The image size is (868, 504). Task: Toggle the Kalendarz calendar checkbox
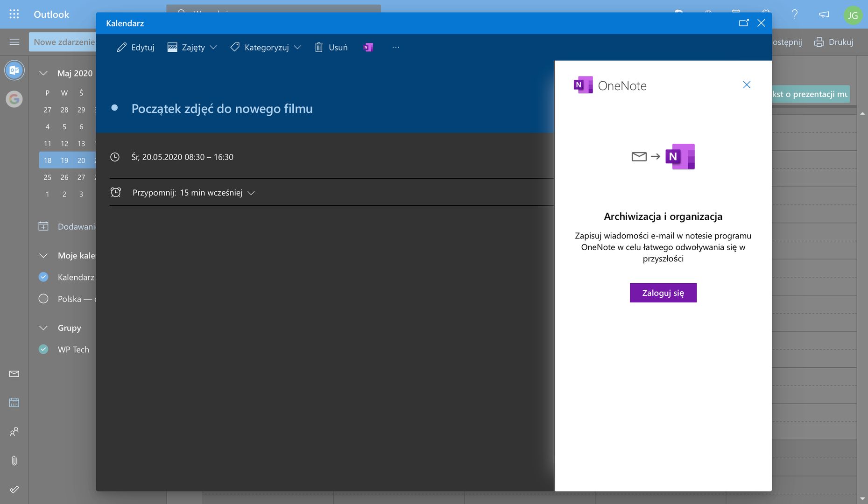point(43,277)
